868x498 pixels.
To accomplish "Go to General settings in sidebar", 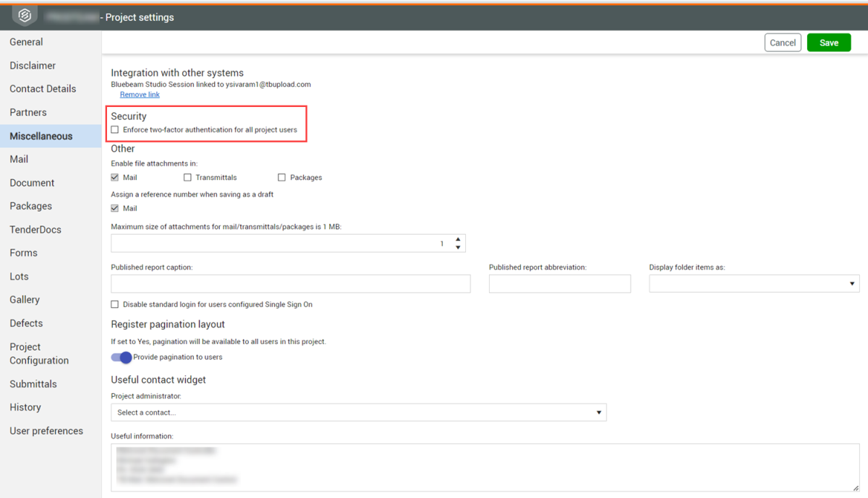I will point(26,42).
